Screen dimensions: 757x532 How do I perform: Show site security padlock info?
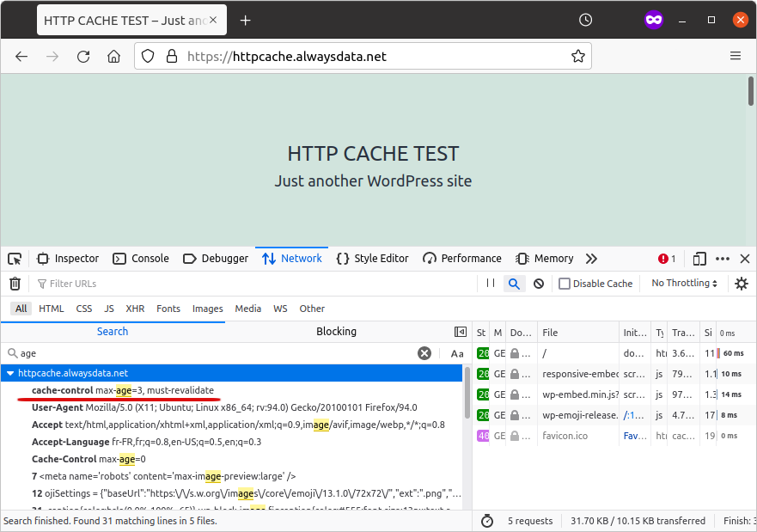tap(171, 57)
